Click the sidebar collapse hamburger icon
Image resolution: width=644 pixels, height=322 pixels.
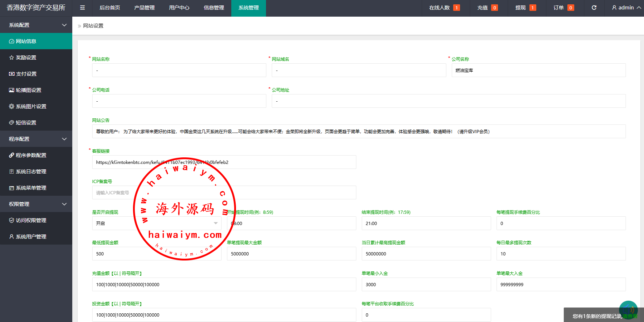click(x=82, y=8)
